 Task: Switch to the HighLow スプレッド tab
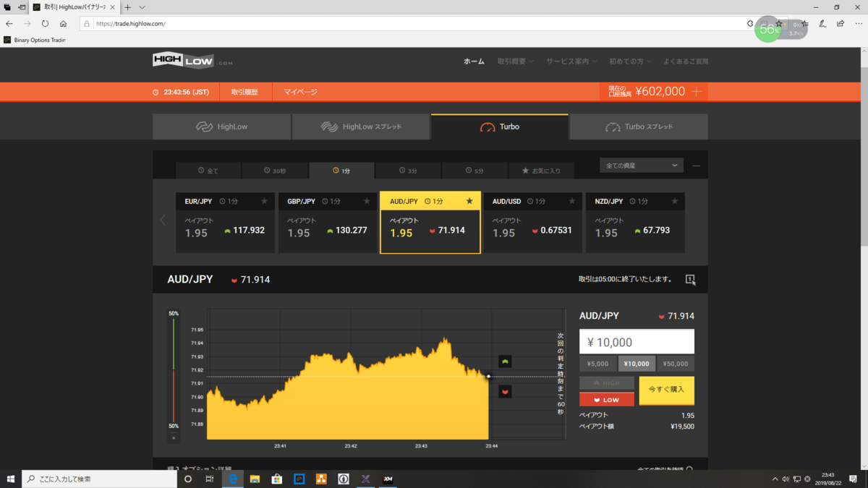click(x=361, y=127)
